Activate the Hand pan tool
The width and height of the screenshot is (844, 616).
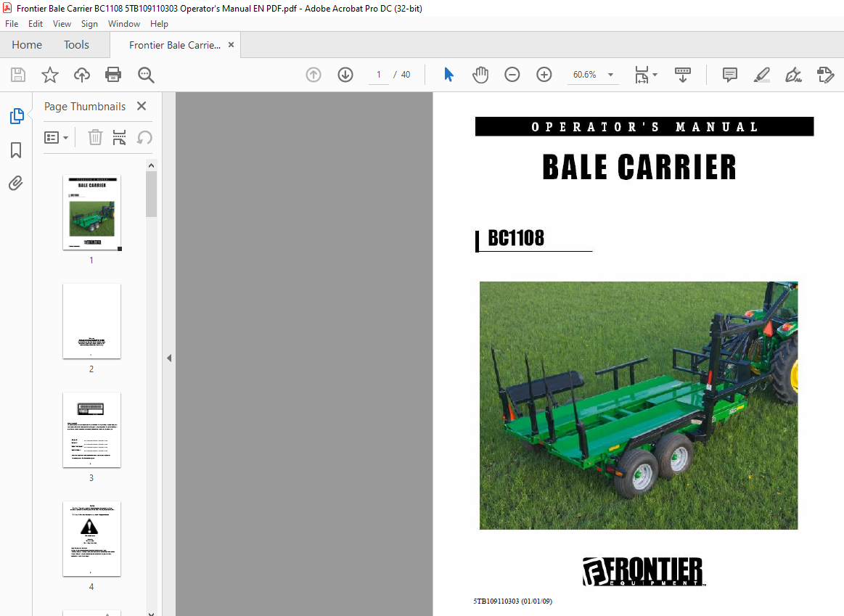coord(480,75)
